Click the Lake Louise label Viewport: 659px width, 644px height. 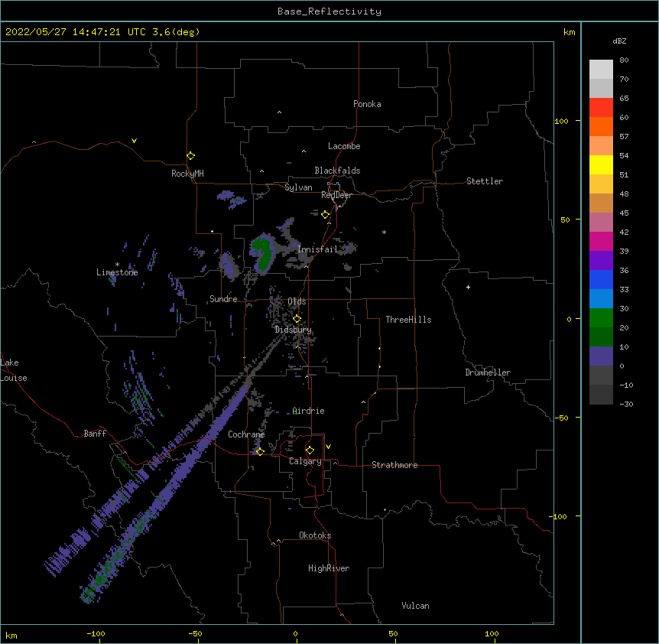14,370
